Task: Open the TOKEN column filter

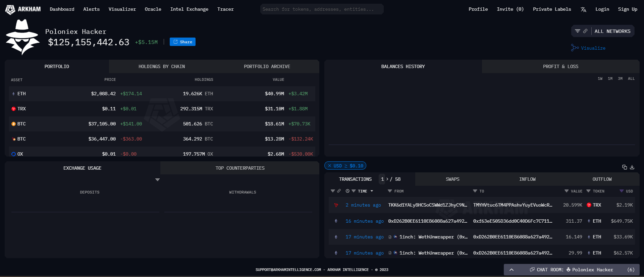Action: [588, 191]
